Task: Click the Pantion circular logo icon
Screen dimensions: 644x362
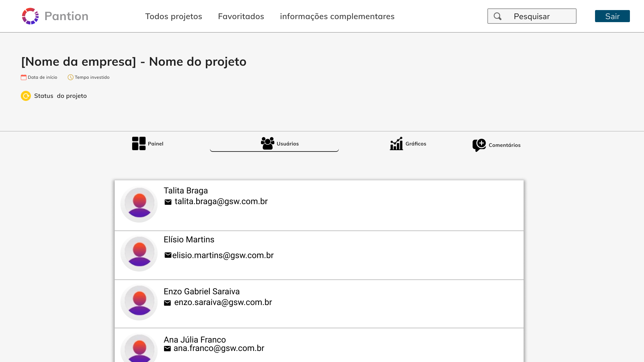Action: pyautogui.click(x=30, y=16)
